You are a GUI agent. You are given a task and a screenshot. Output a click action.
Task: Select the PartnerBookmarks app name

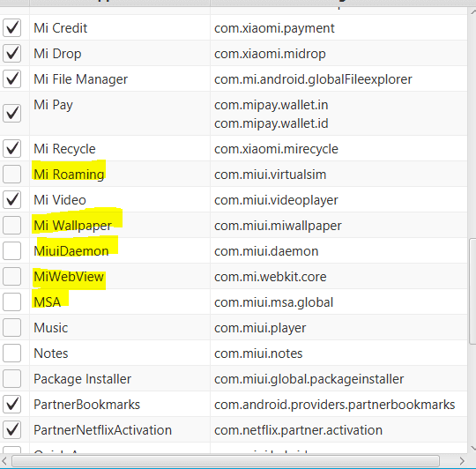click(86, 405)
